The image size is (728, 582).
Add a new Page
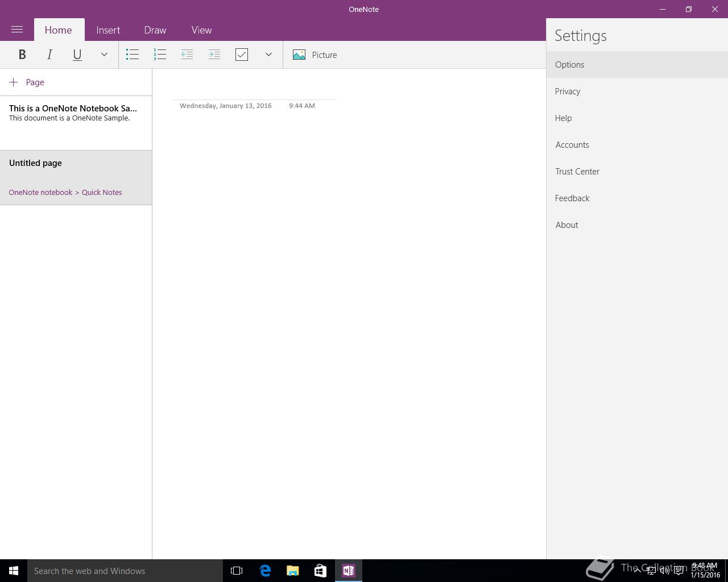27,82
